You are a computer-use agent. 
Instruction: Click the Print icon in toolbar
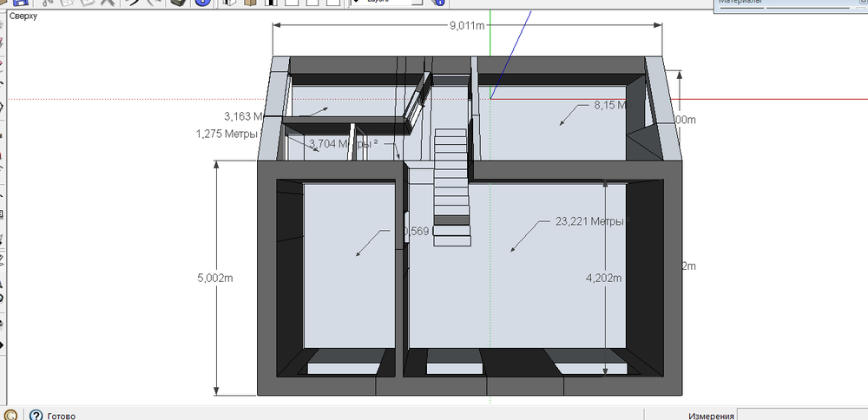point(178,3)
